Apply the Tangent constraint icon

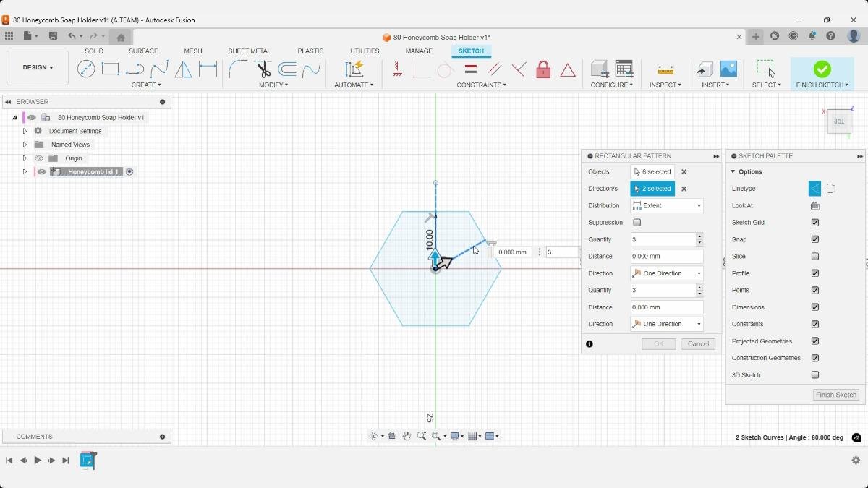tap(444, 69)
